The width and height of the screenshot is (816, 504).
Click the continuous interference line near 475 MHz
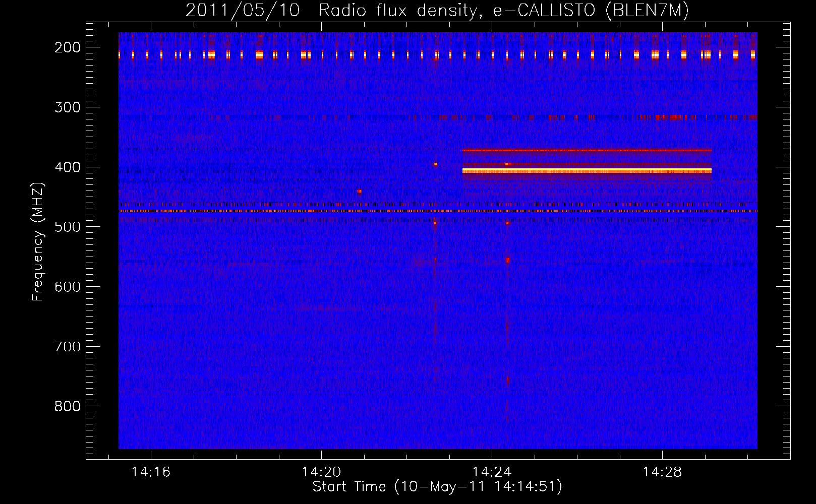coord(438,211)
